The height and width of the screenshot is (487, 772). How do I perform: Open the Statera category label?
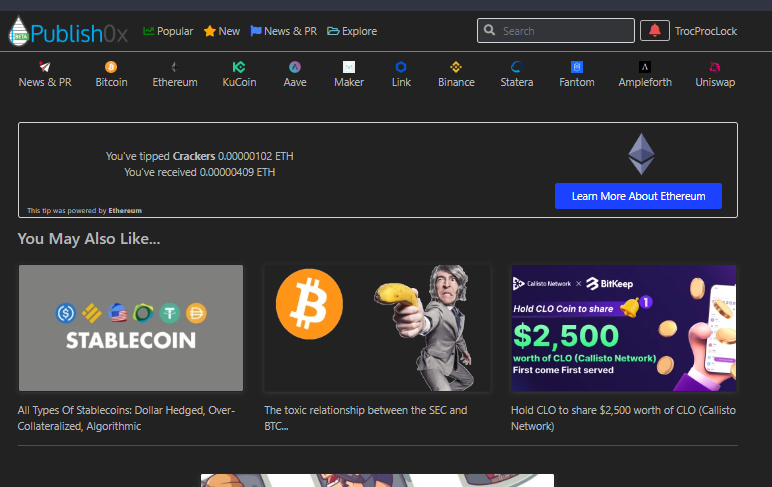516,82
